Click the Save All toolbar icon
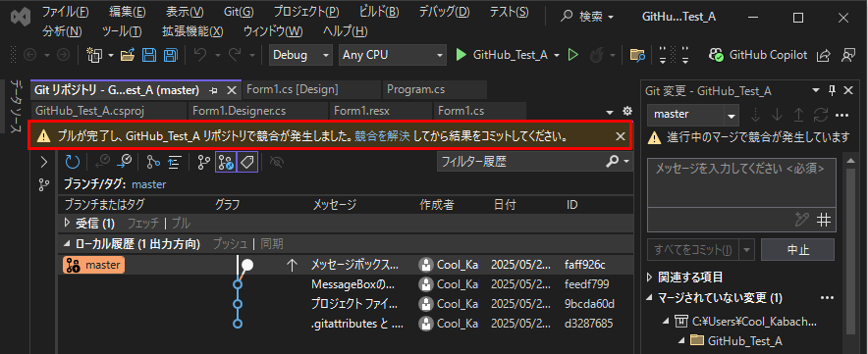This screenshot has height=354, width=868. [x=170, y=55]
